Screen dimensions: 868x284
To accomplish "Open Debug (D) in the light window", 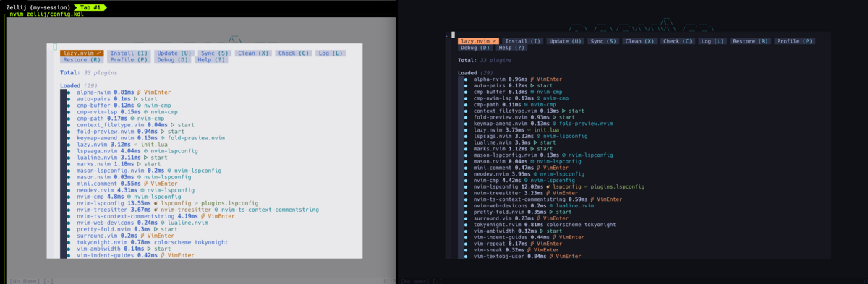I will [172, 59].
